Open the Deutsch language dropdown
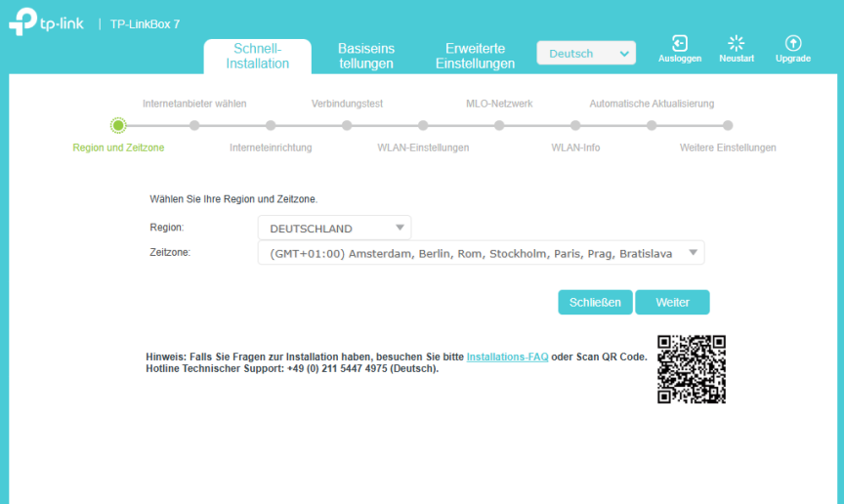This screenshot has height=504, width=844. point(586,54)
